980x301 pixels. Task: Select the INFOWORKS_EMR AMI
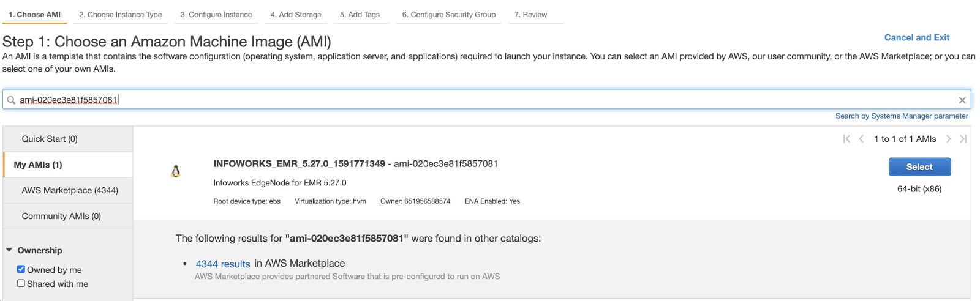click(x=919, y=167)
